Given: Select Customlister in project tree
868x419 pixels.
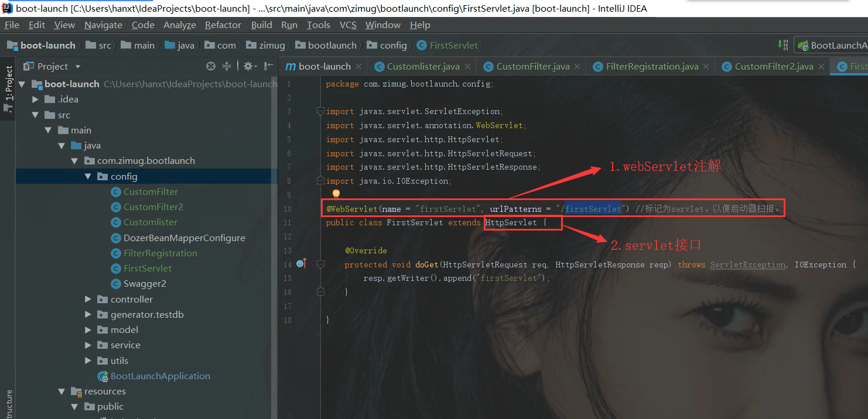Looking at the screenshot, I should [151, 222].
